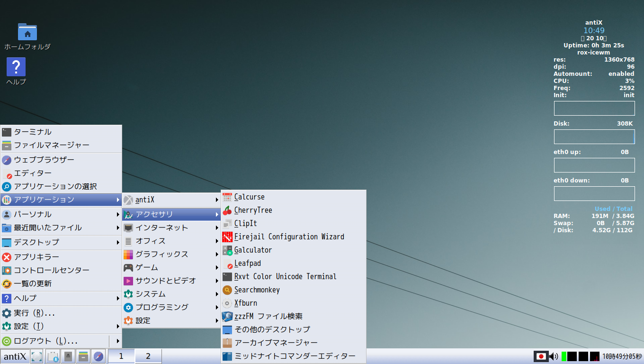
Task: Launch ウェブブラウザー from the main menu
Action: [x=61, y=160]
